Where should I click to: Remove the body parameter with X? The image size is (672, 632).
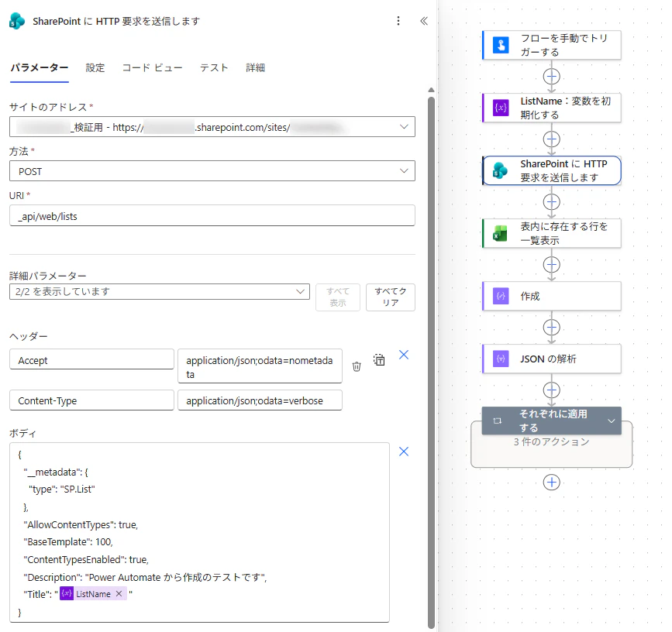coord(404,452)
